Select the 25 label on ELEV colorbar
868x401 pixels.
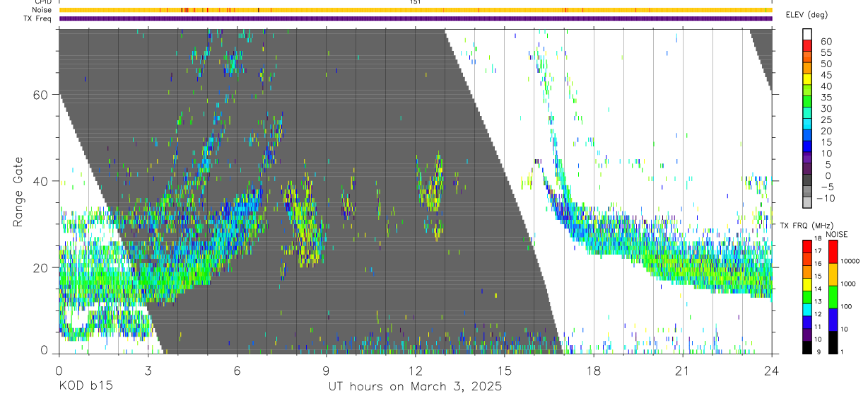click(x=825, y=120)
